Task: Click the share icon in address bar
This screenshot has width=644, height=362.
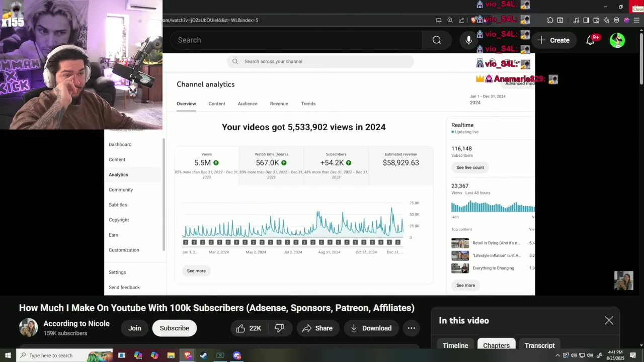Action: pos(461,20)
